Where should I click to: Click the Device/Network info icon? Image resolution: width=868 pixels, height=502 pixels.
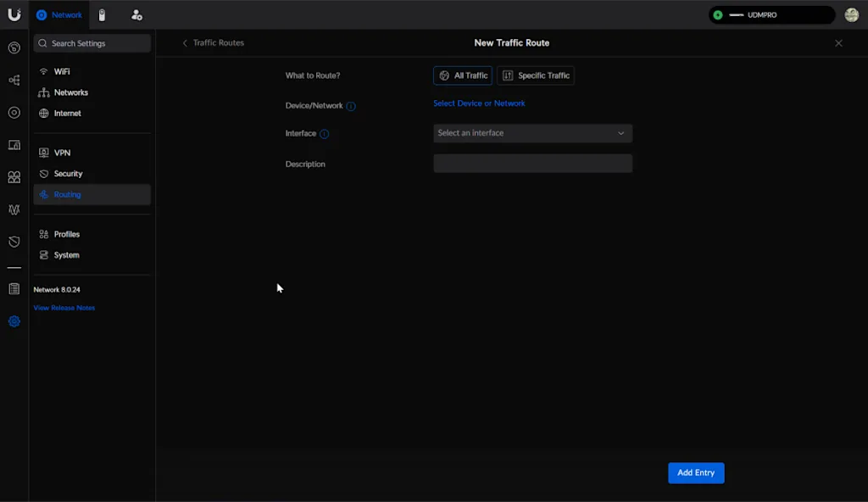[351, 106]
